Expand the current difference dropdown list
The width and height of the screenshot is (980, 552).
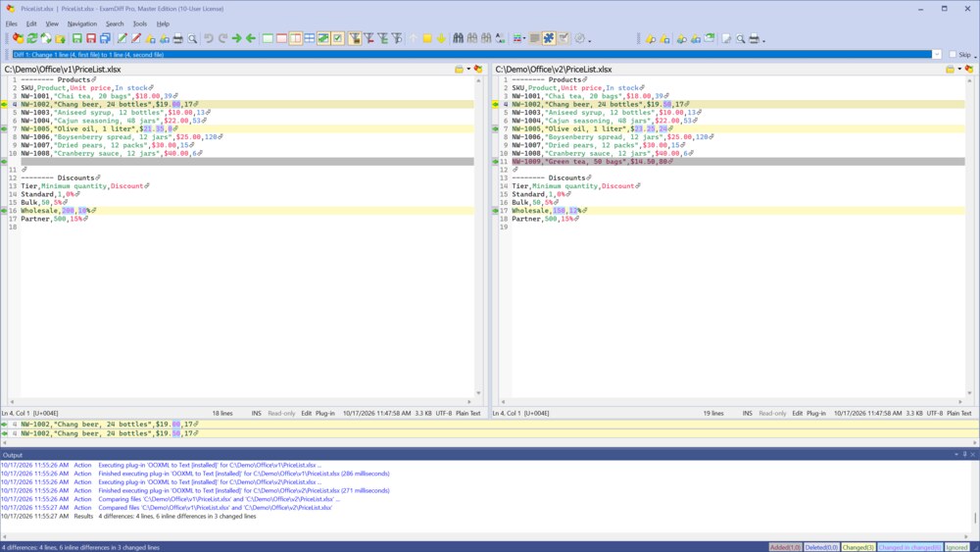[937, 54]
